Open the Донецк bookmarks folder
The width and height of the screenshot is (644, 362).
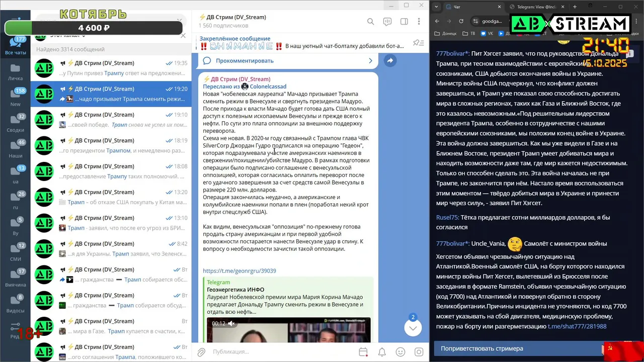(445, 34)
